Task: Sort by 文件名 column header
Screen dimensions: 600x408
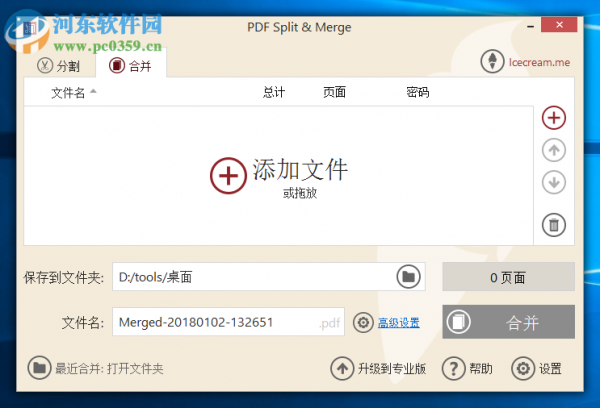Action: [68, 92]
